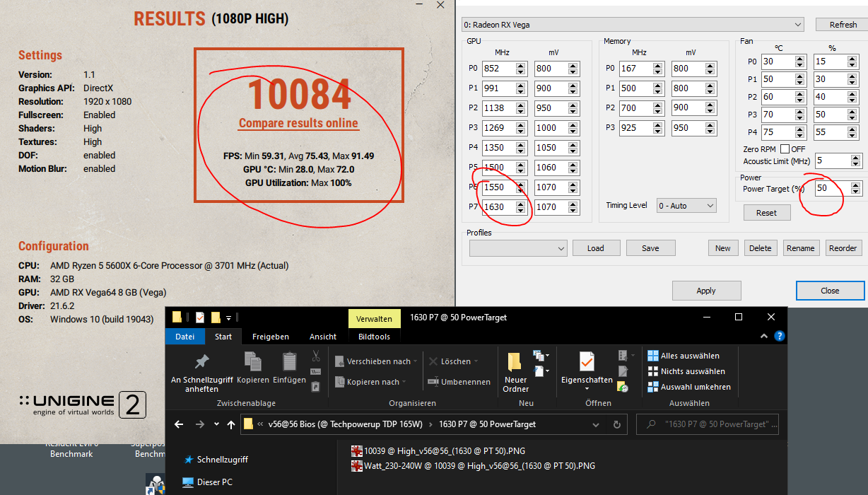Viewport: 868px width, 495px height.
Task: Open address bar history dropdown
Action: point(597,424)
